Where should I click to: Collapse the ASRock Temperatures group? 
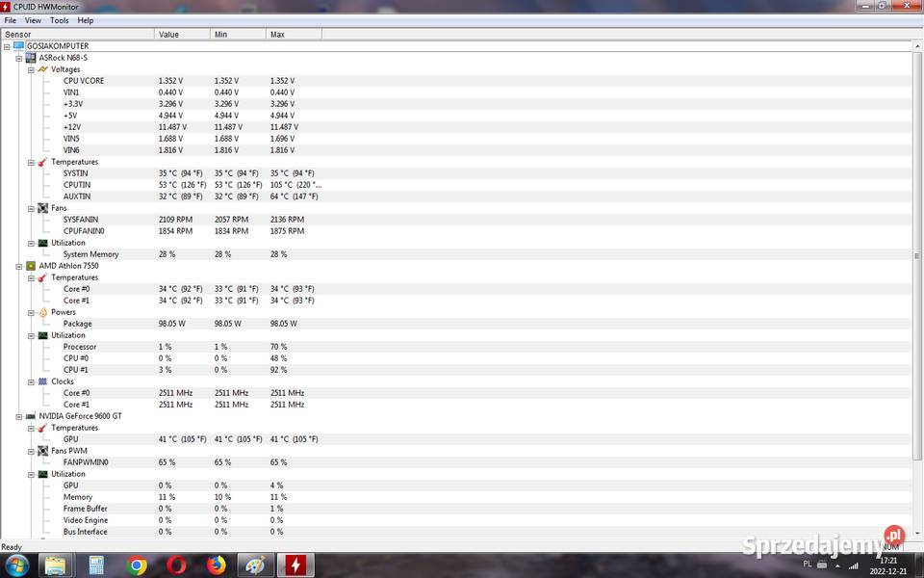pos(31,162)
